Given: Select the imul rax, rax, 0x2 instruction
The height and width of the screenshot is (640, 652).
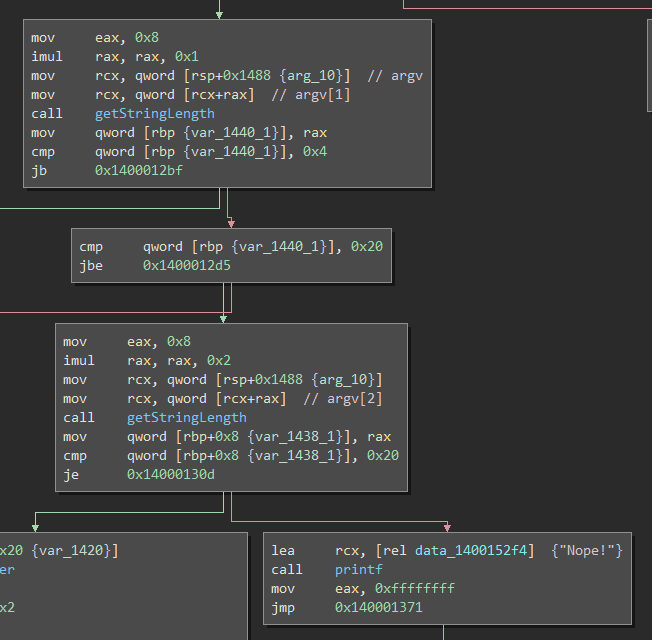Looking at the screenshot, I should [x=147, y=360].
